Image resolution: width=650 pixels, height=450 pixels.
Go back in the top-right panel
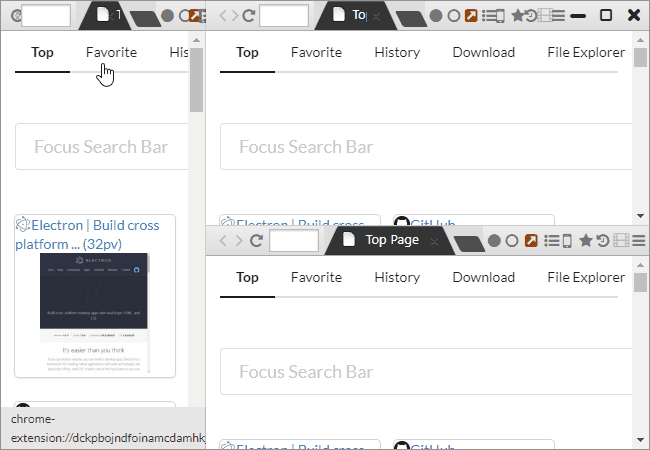click(223, 16)
